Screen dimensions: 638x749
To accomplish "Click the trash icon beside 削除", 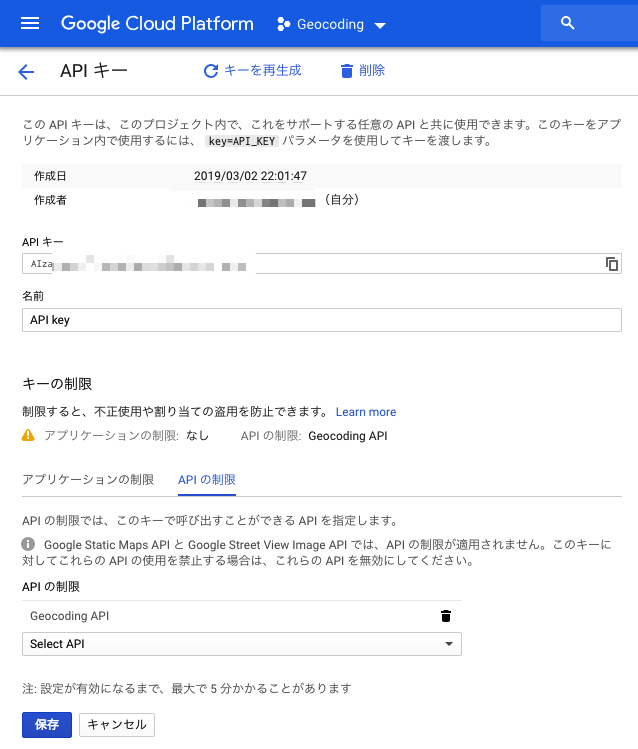I will 347,71.
